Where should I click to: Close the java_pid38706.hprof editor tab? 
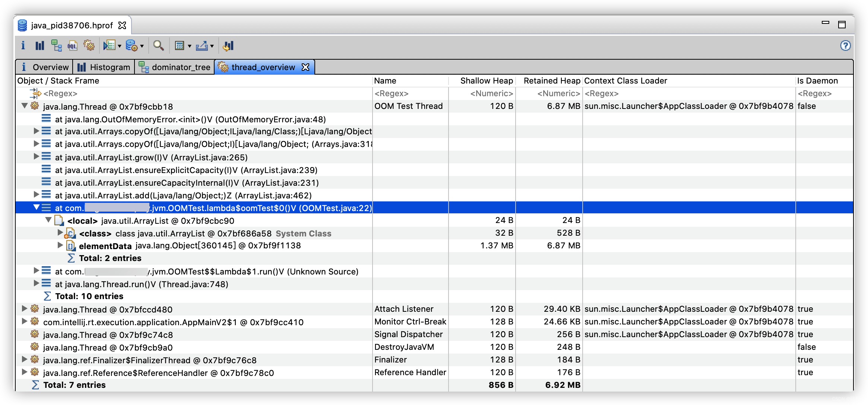[x=122, y=25]
